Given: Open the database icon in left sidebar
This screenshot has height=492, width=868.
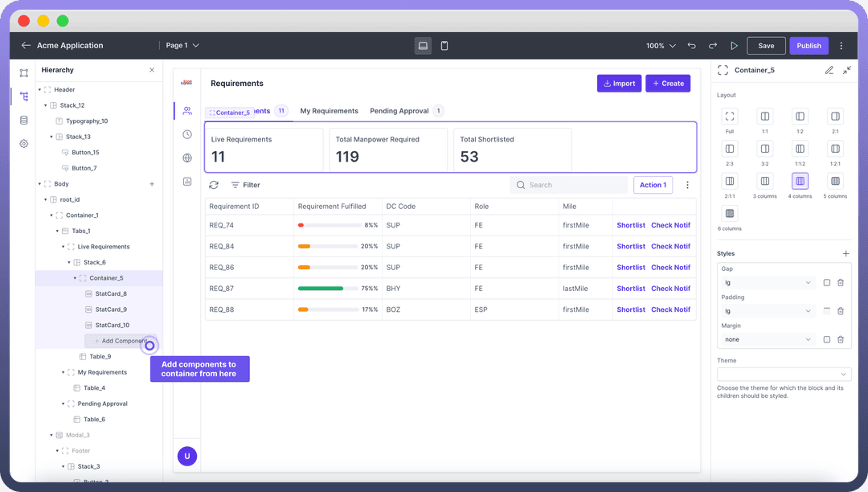Looking at the screenshot, I should coord(23,121).
